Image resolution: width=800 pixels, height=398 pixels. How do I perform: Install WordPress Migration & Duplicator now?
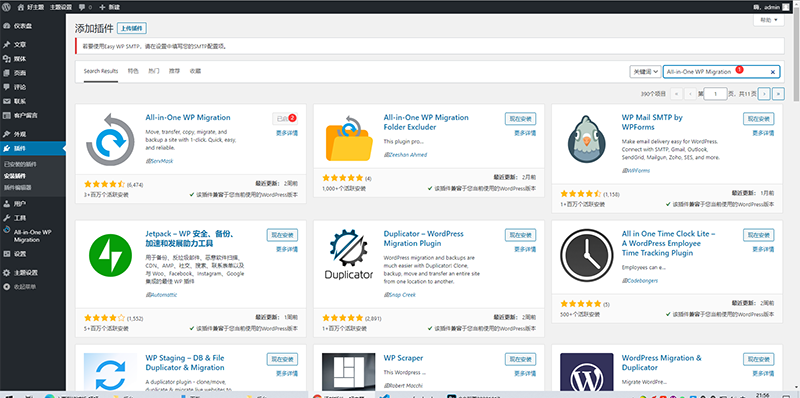[759, 359]
